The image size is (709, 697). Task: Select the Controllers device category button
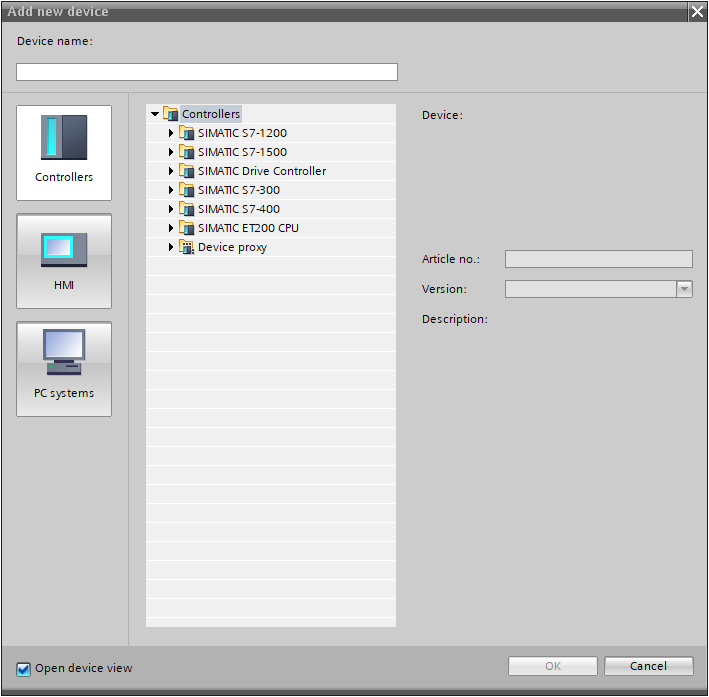[x=64, y=153]
